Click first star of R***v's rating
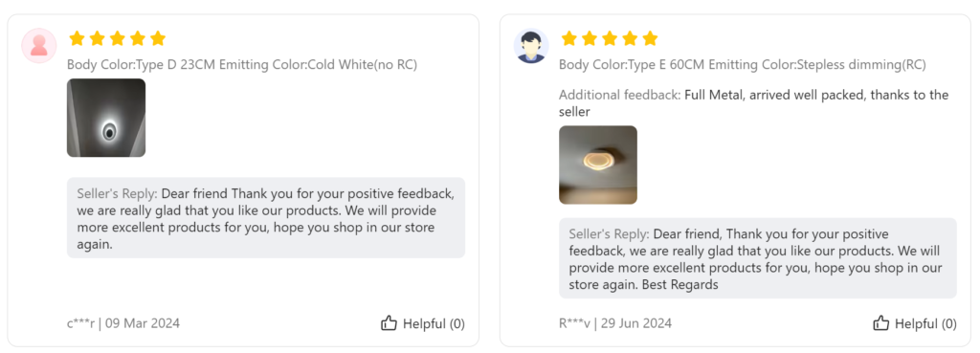 click(x=568, y=38)
